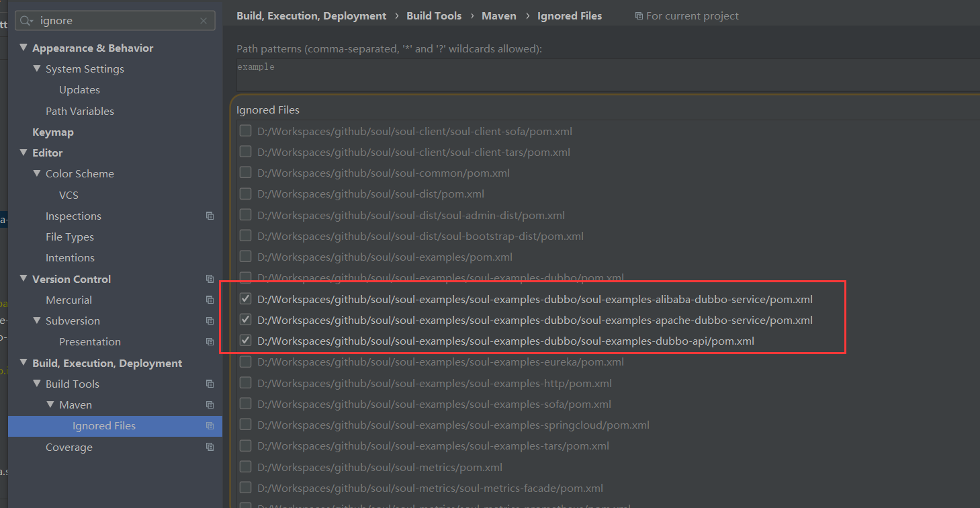Collapse the Editor section
This screenshot has height=508, width=980.
pos(24,153)
